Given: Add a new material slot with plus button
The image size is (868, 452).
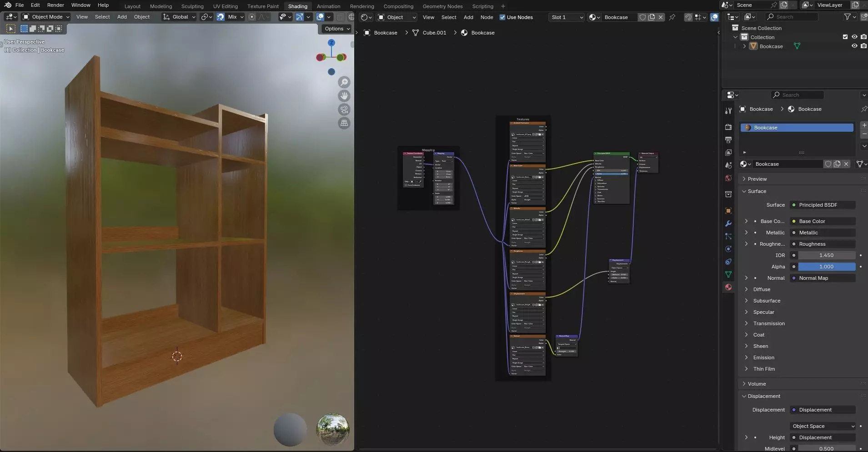Looking at the screenshot, I should pos(864,125).
